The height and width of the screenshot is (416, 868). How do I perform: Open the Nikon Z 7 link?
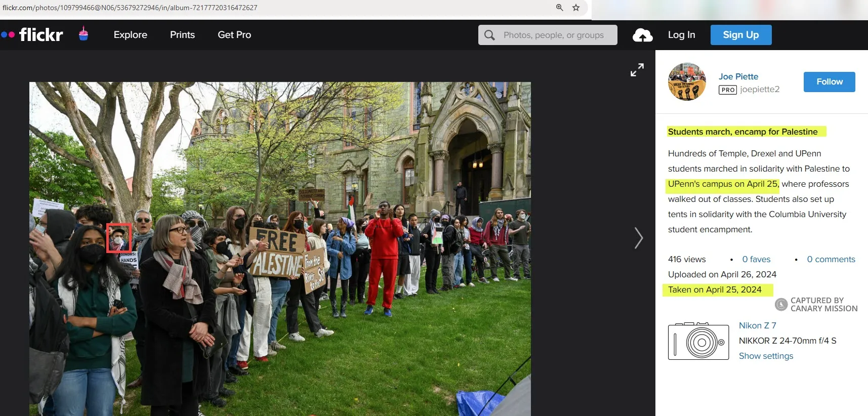(757, 325)
